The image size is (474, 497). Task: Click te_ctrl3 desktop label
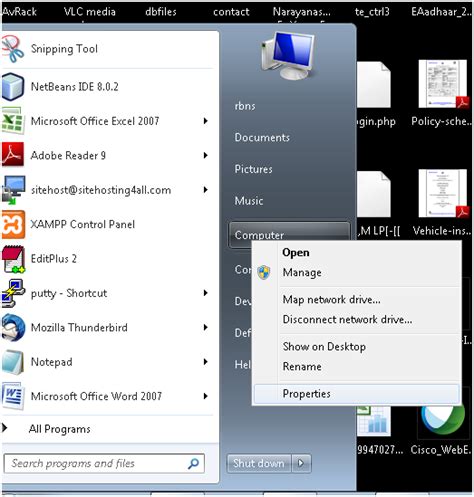372,12
